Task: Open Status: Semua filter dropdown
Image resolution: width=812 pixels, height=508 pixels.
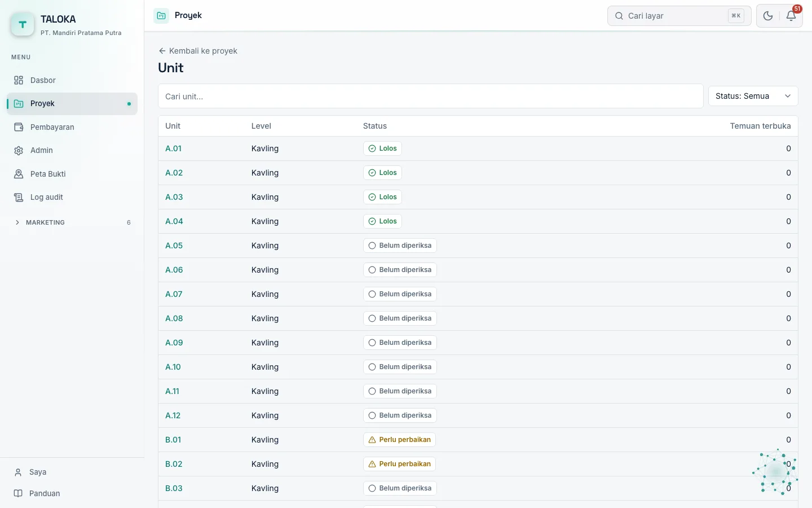Action: pyautogui.click(x=753, y=96)
